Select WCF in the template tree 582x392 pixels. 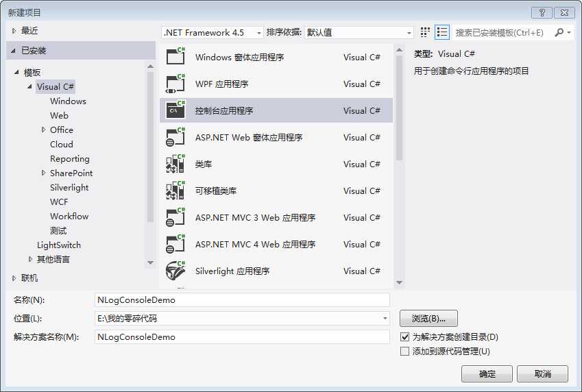tap(59, 201)
